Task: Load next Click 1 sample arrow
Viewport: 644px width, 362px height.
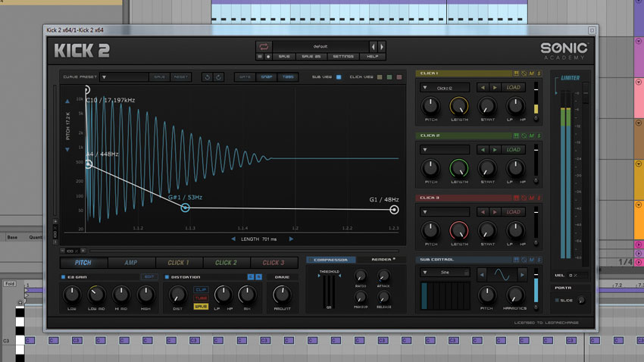Action: [495, 87]
